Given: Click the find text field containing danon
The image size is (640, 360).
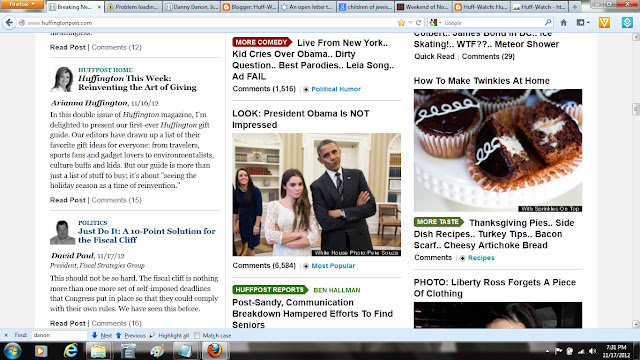Looking at the screenshot, I should click(x=59, y=335).
